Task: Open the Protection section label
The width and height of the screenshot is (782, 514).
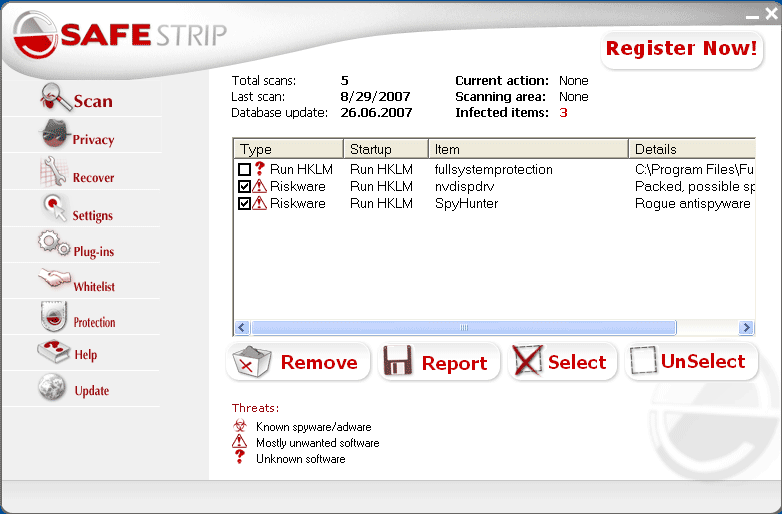Action: tap(94, 323)
